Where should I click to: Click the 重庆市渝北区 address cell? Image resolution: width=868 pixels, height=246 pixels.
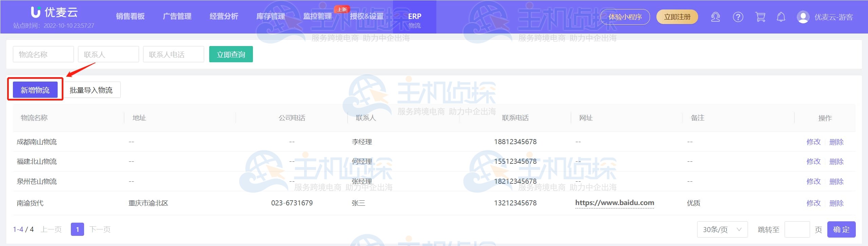pyautogui.click(x=148, y=203)
